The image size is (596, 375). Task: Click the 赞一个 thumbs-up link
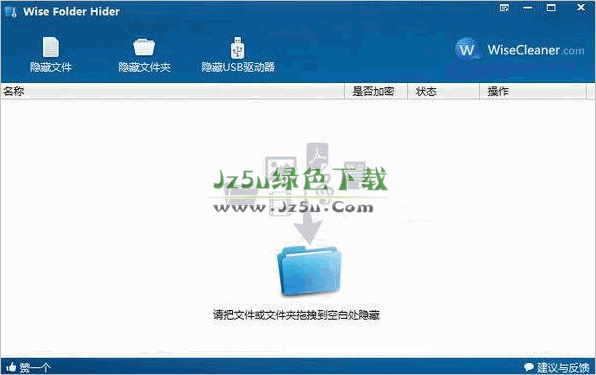[x=28, y=367]
